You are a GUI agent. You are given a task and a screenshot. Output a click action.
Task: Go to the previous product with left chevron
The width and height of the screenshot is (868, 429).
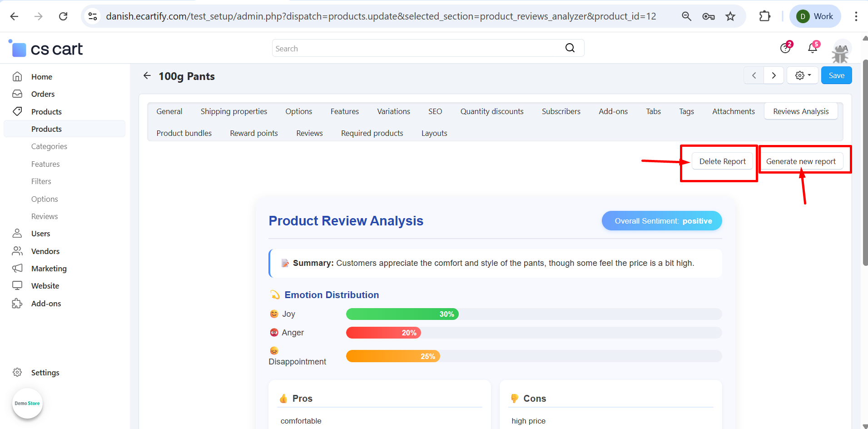(754, 75)
